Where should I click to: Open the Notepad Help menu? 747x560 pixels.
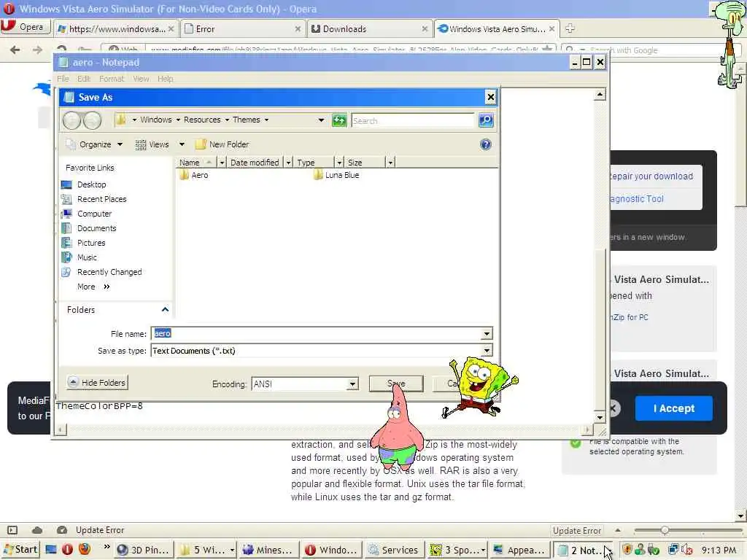point(166,79)
